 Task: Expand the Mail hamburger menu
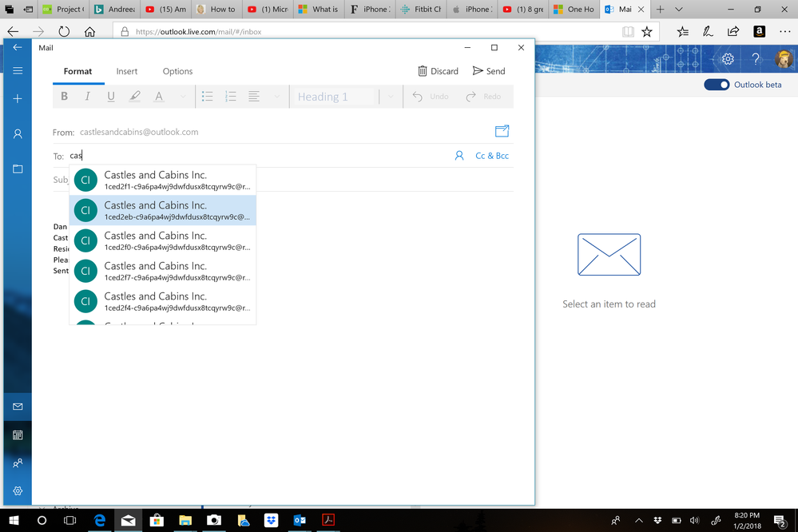[18, 71]
